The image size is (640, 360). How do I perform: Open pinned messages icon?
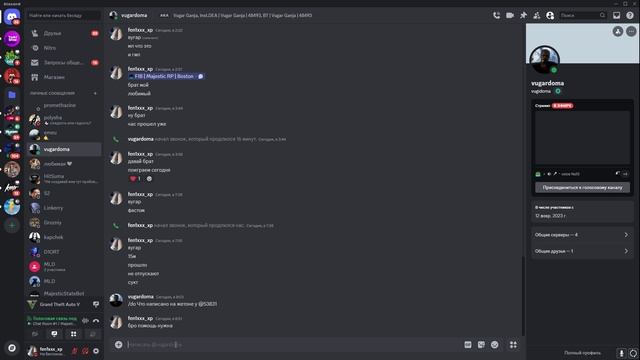pos(523,16)
